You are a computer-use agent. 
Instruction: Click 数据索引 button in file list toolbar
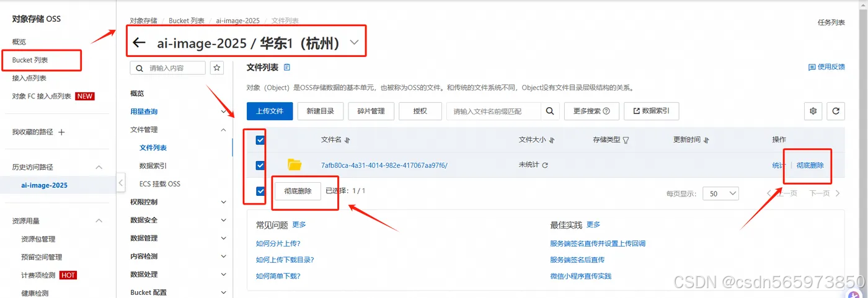tap(651, 112)
